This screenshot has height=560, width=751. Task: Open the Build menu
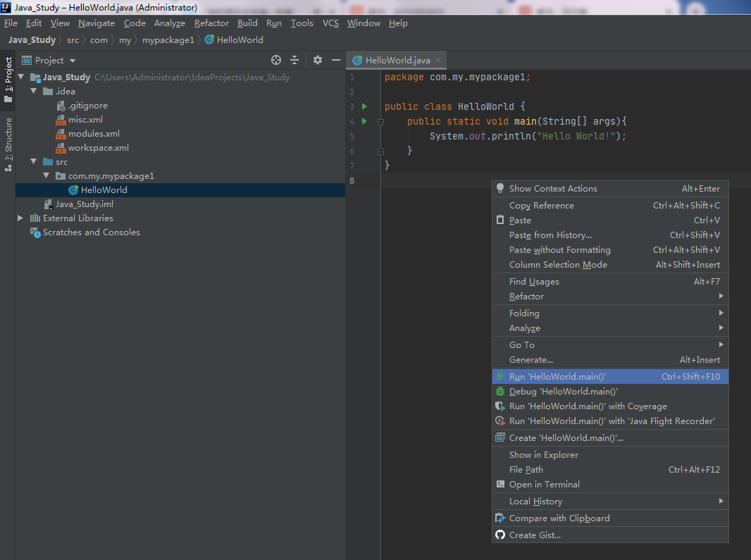point(247,23)
